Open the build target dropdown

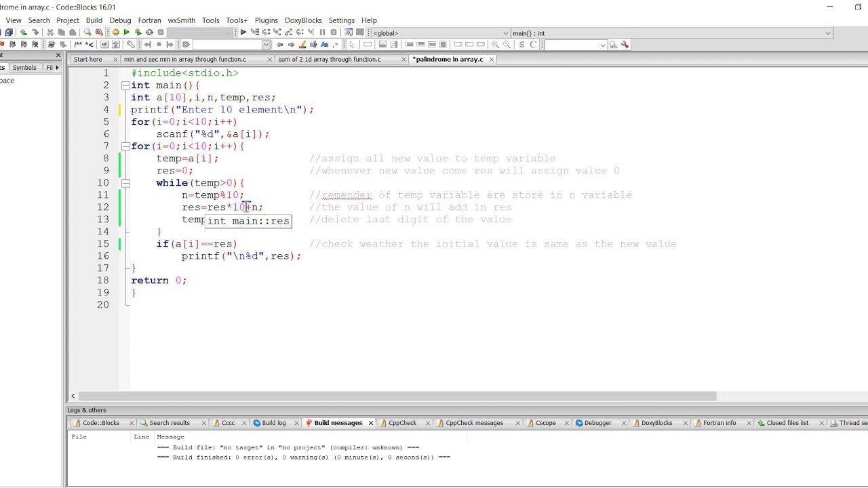pos(199,33)
